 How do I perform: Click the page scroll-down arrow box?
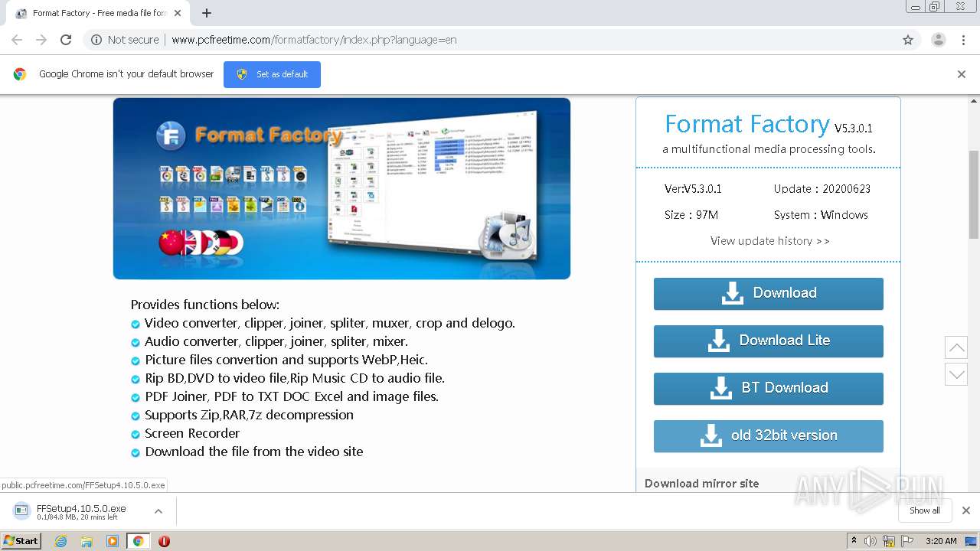point(956,374)
